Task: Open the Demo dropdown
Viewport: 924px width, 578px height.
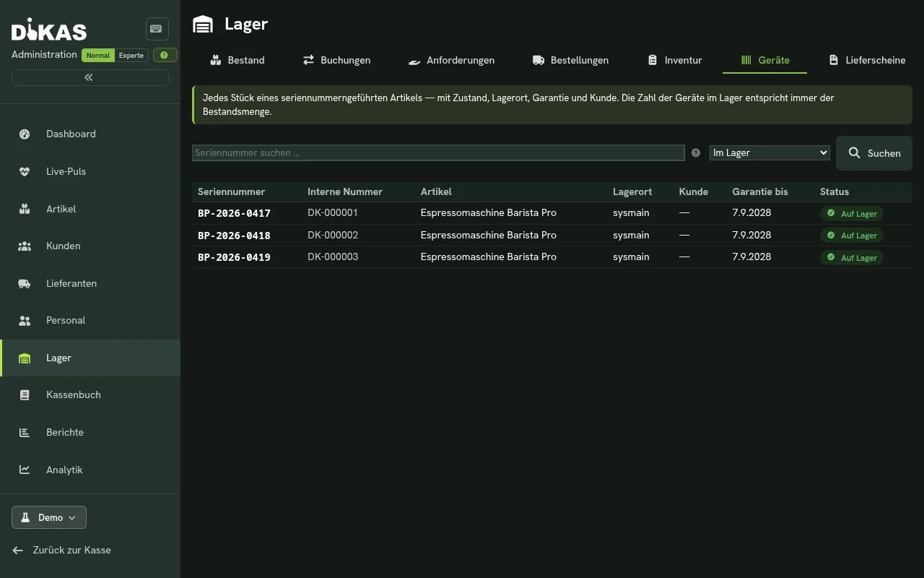Action: pyautogui.click(x=49, y=517)
